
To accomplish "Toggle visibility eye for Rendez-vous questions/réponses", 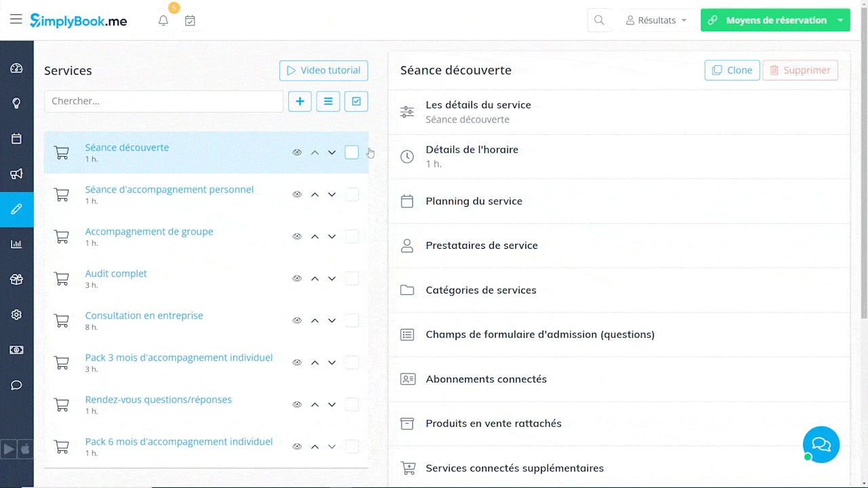I will click(x=297, y=405).
